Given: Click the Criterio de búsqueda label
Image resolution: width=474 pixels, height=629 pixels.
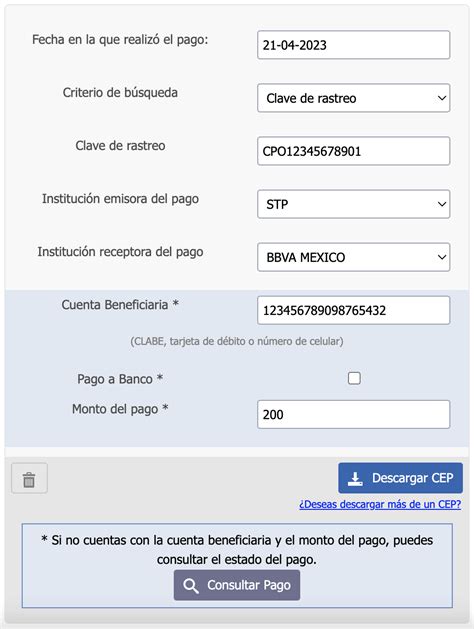Looking at the screenshot, I should click(120, 93).
